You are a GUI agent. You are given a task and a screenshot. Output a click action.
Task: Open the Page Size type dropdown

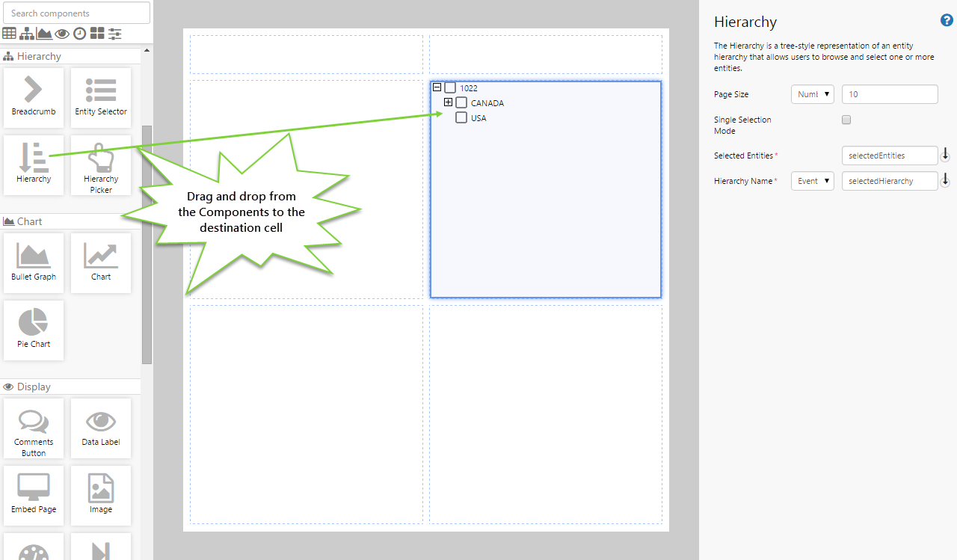pos(812,94)
